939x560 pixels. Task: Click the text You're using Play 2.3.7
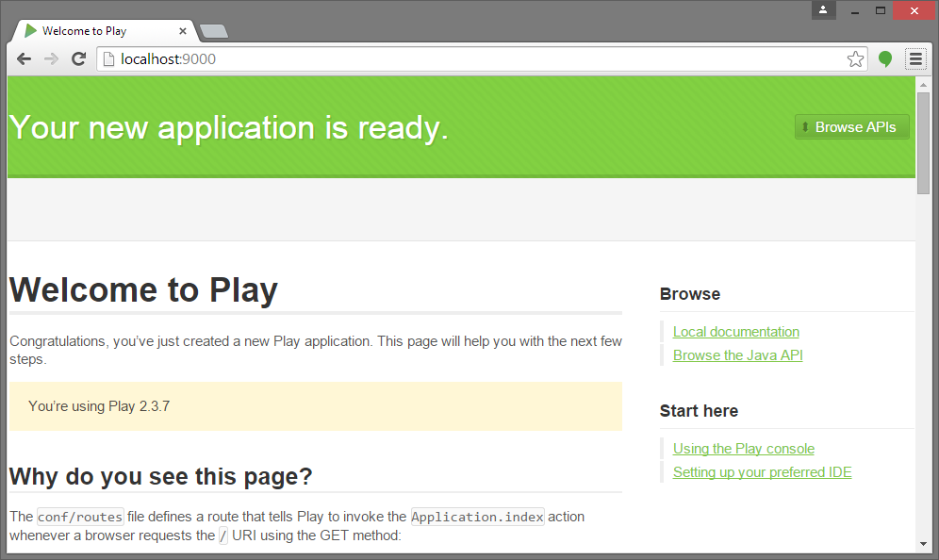pos(99,406)
